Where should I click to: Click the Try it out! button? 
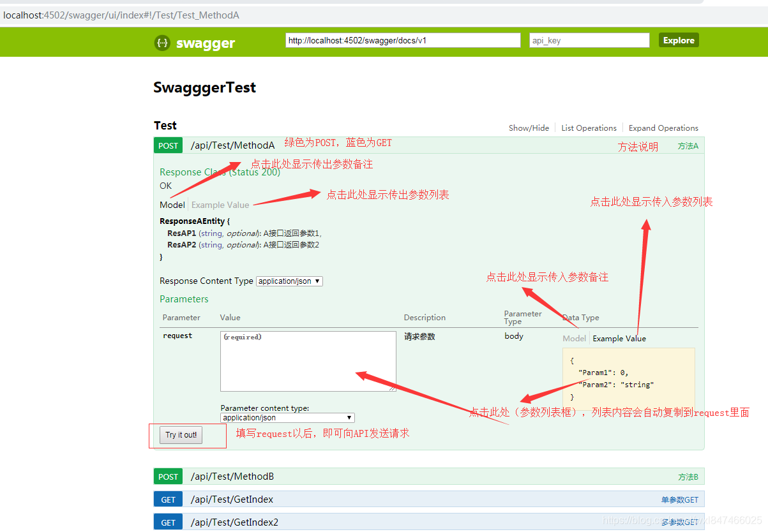pyautogui.click(x=181, y=435)
